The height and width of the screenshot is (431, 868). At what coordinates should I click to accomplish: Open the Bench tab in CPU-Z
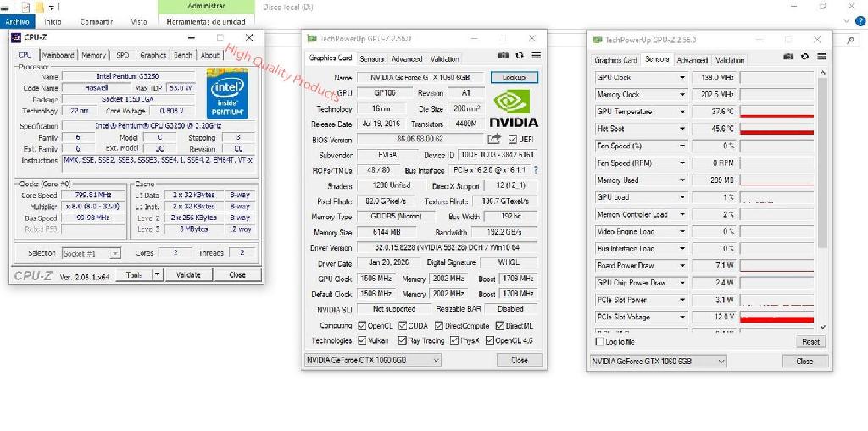pos(183,55)
